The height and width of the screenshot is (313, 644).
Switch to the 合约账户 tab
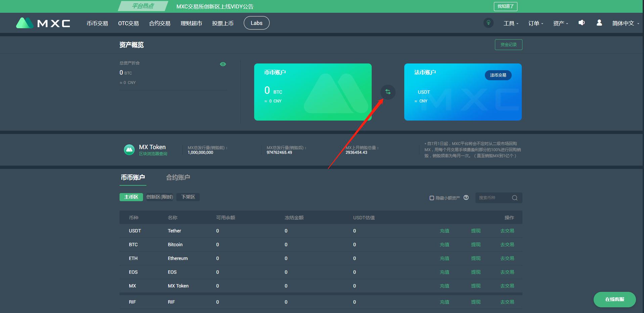(178, 177)
